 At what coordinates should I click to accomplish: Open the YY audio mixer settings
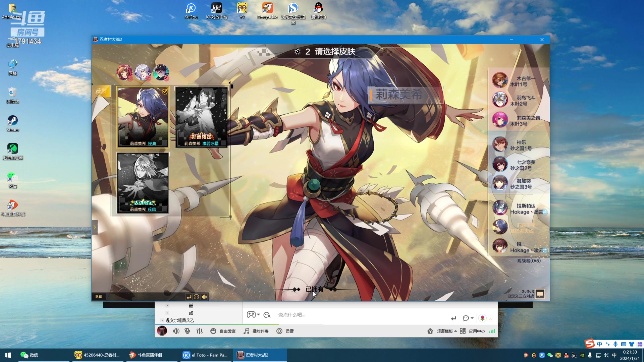tap(200, 331)
